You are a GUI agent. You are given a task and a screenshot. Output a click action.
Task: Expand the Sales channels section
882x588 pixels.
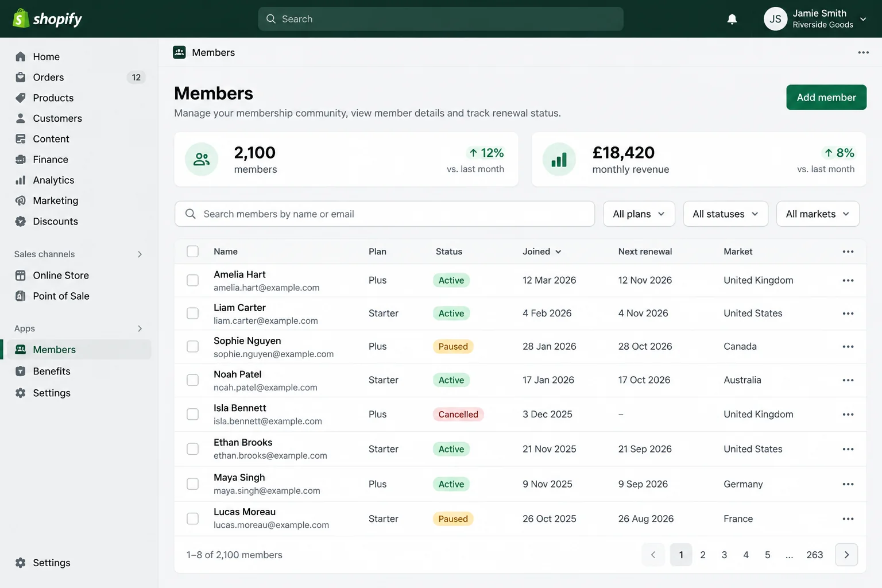tap(140, 254)
